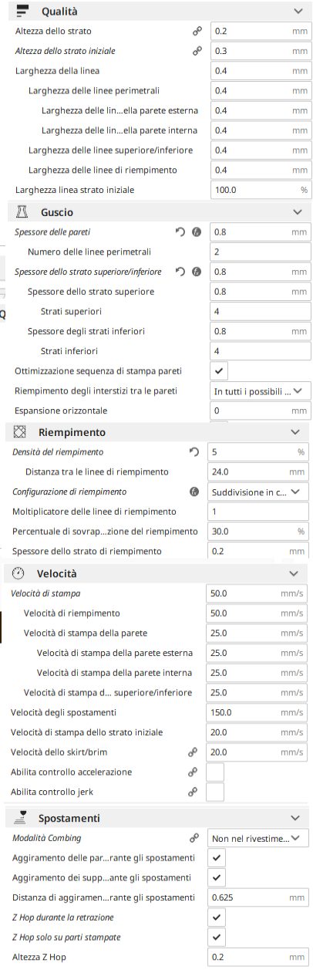
Task: Reset Spessore dello strato superiore/inferiore via revert arrow
Action: point(180,272)
